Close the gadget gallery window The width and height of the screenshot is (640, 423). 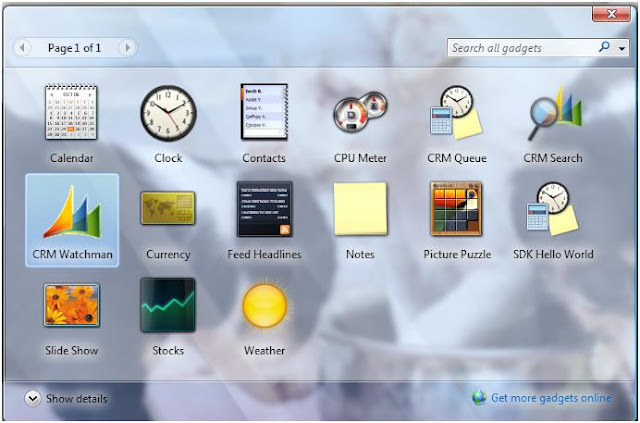611,14
